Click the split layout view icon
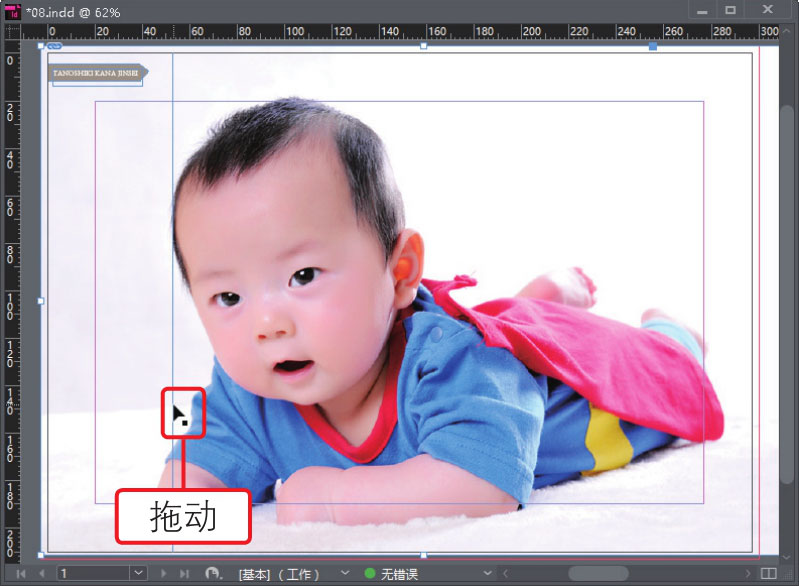The image size is (799, 586). 768,574
